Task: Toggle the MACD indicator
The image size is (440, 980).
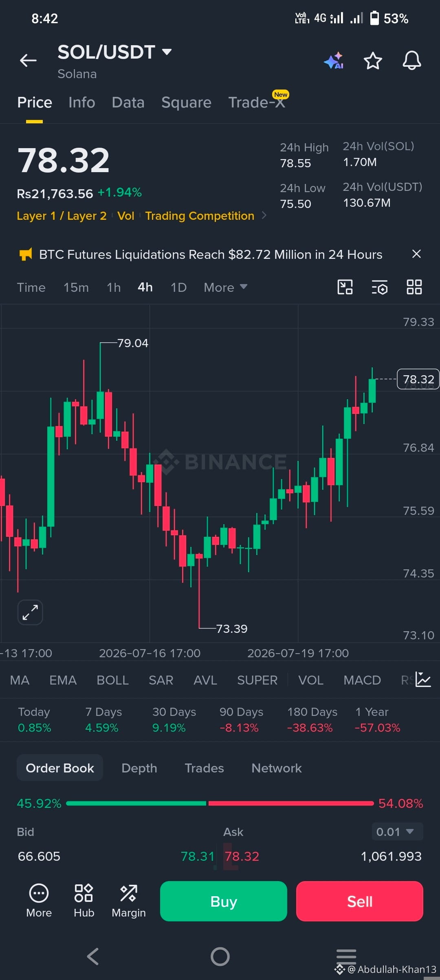Action: pyautogui.click(x=362, y=680)
